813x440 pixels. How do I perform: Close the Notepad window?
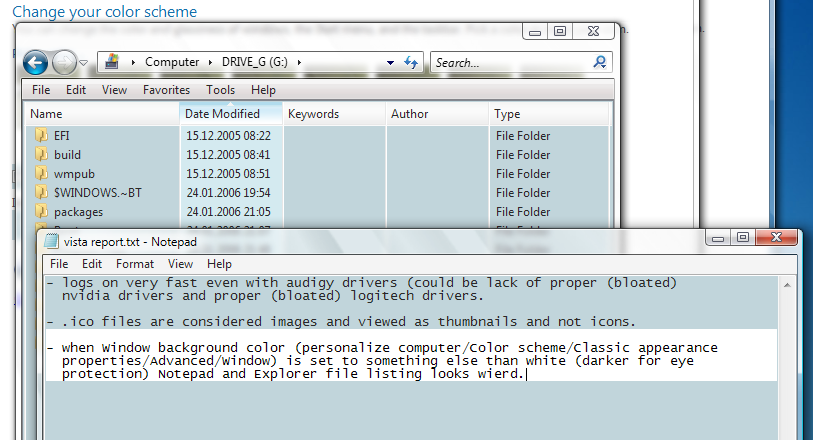pos(776,237)
